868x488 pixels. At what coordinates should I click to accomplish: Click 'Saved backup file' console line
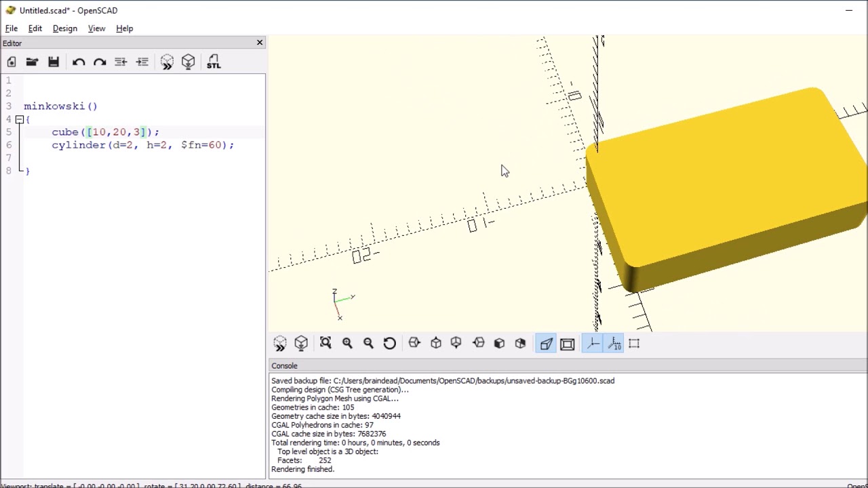click(443, 381)
